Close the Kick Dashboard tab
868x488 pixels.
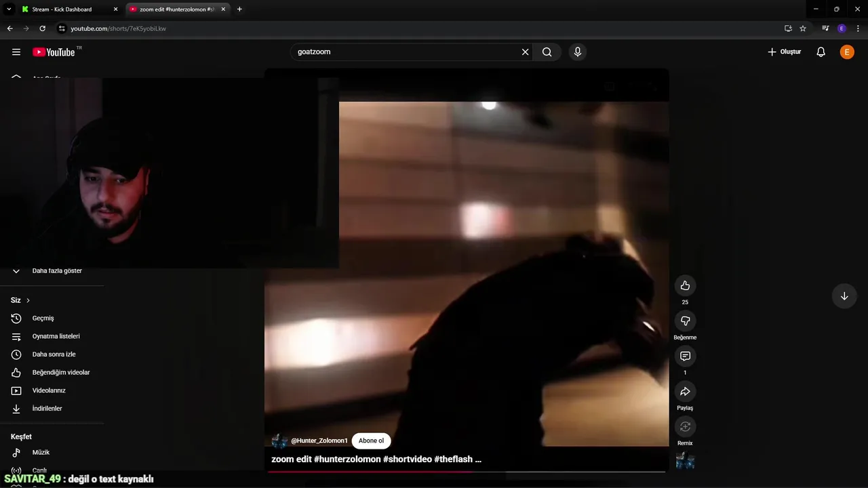(x=115, y=9)
